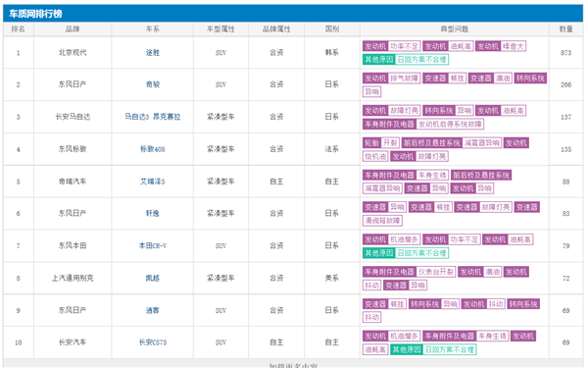This screenshot has width=588, height=368.
Task: Open the 奇骏 car series link
Action: point(152,84)
